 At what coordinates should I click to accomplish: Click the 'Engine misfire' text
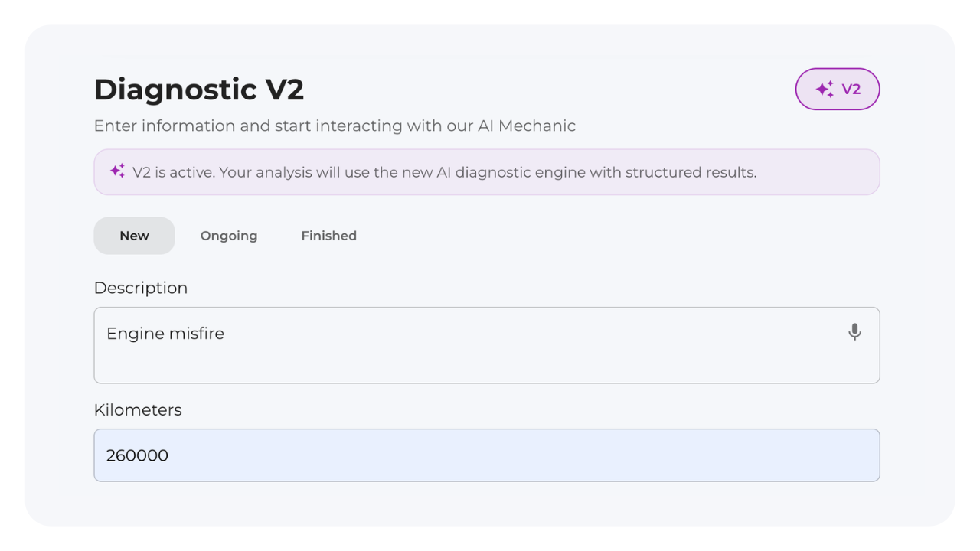(x=165, y=334)
